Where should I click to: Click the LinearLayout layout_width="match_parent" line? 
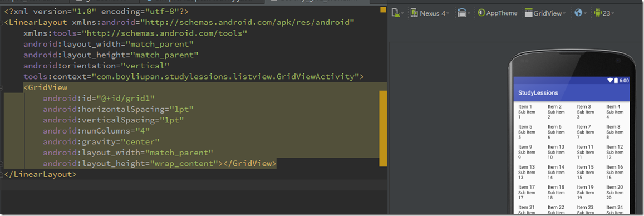(109, 44)
